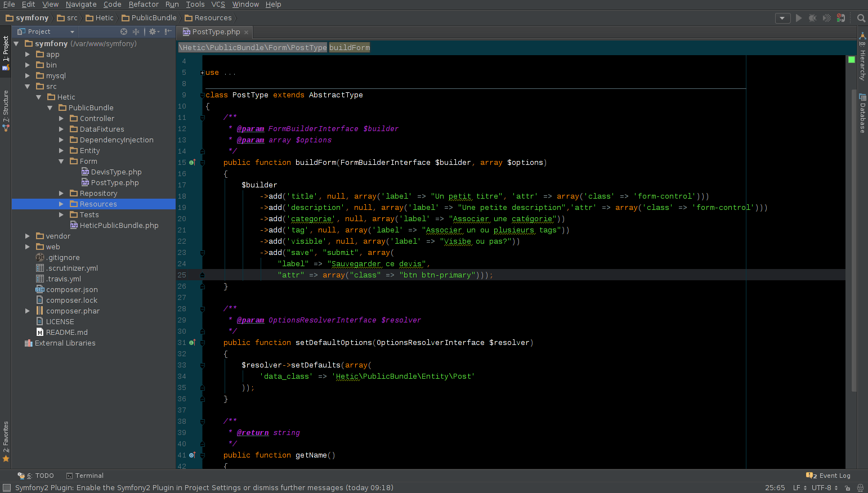Click Hetic in the navigation breadcrumb

(x=100, y=18)
